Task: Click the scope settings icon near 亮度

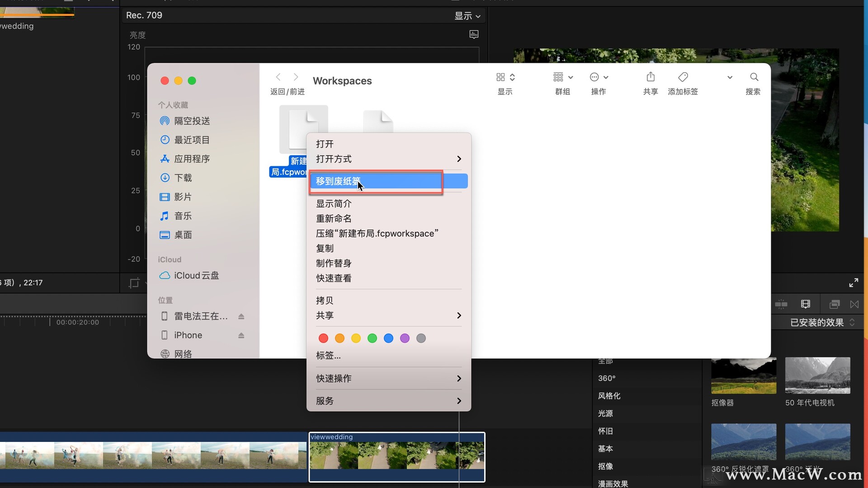Action: pyautogui.click(x=474, y=34)
